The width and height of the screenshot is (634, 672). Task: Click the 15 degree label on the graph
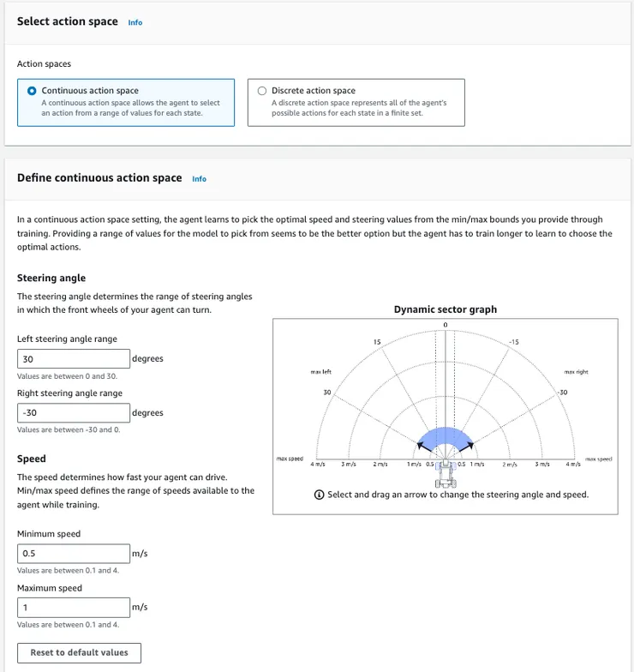(377, 342)
